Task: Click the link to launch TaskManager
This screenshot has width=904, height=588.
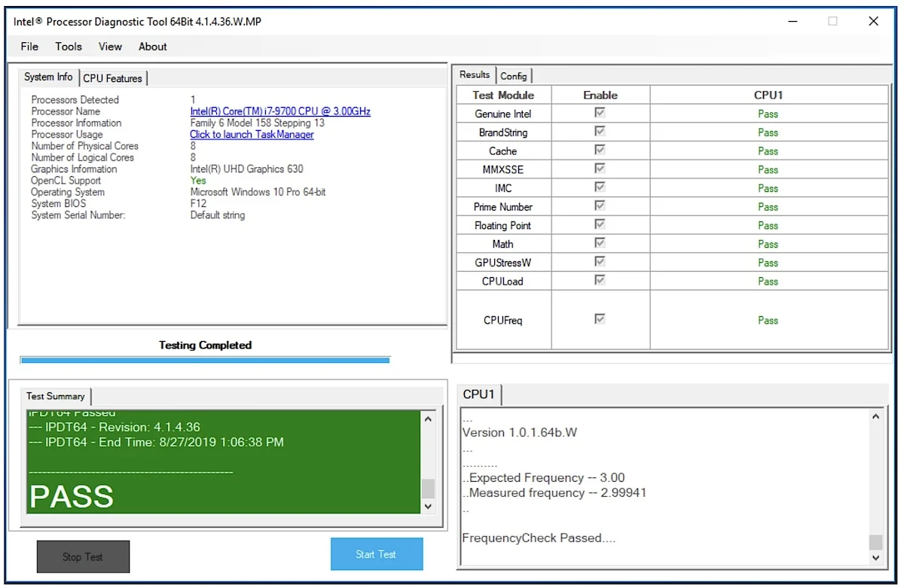Action: click(x=252, y=135)
